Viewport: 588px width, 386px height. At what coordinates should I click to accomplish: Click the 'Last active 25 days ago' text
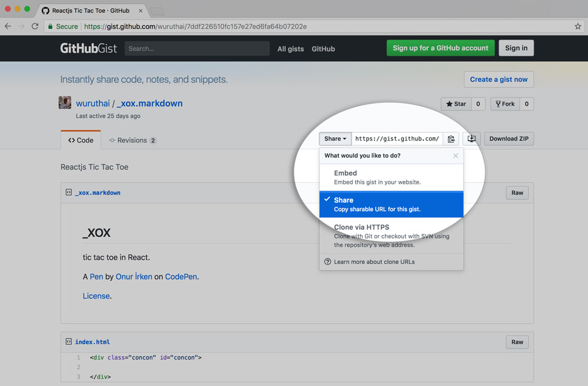tap(108, 116)
